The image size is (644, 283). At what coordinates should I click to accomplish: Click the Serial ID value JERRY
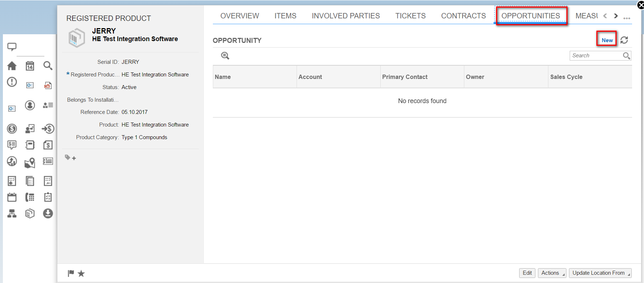pyautogui.click(x=130, y=62)
